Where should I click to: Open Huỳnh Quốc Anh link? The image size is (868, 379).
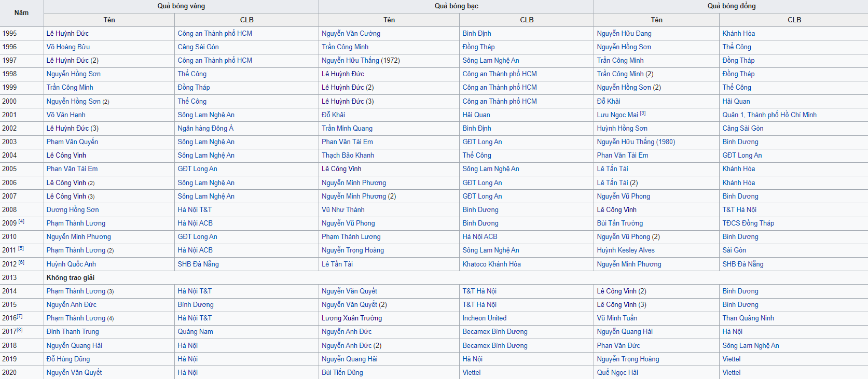click(71, 264)
